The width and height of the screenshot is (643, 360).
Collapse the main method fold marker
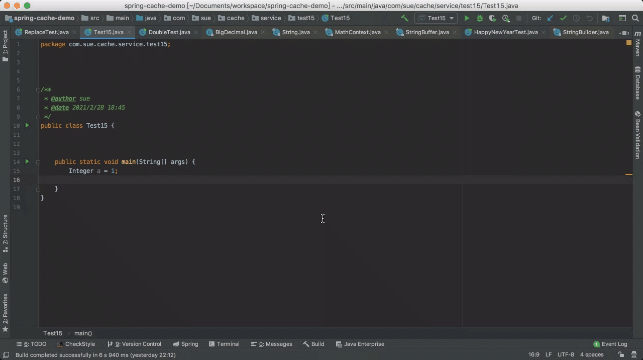pyautogui.click(x=38, y=162)
